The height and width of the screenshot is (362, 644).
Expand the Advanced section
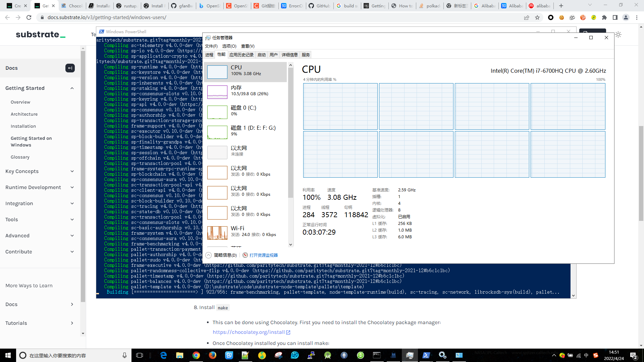[x=72, y=236]
